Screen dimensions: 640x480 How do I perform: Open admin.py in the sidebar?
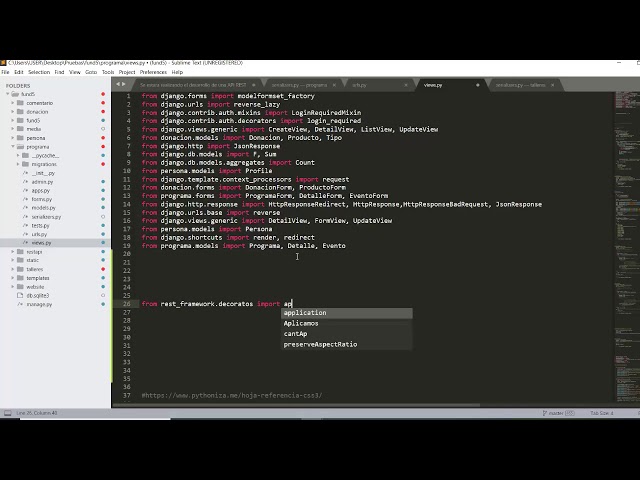pyautogui.click(x=42, y=182)
